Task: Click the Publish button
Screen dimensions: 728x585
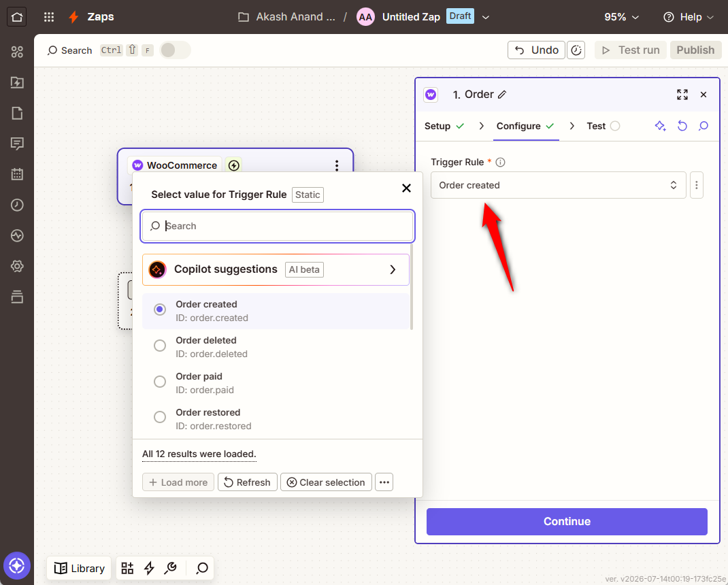Action: (x=695, y=50)
